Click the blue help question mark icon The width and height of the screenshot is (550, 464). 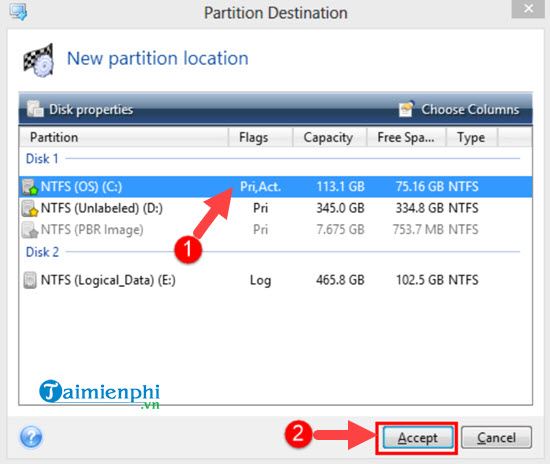[31, 437]
